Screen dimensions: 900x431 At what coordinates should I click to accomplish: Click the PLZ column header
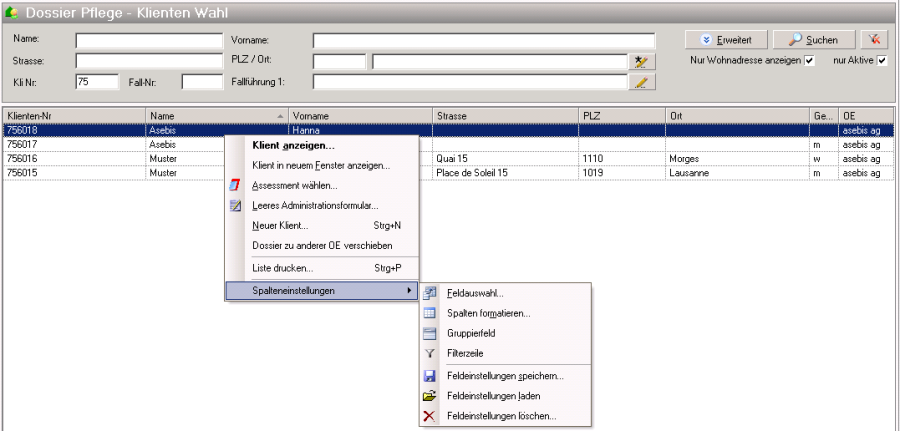pyautogui.click(x=622, y=116)
